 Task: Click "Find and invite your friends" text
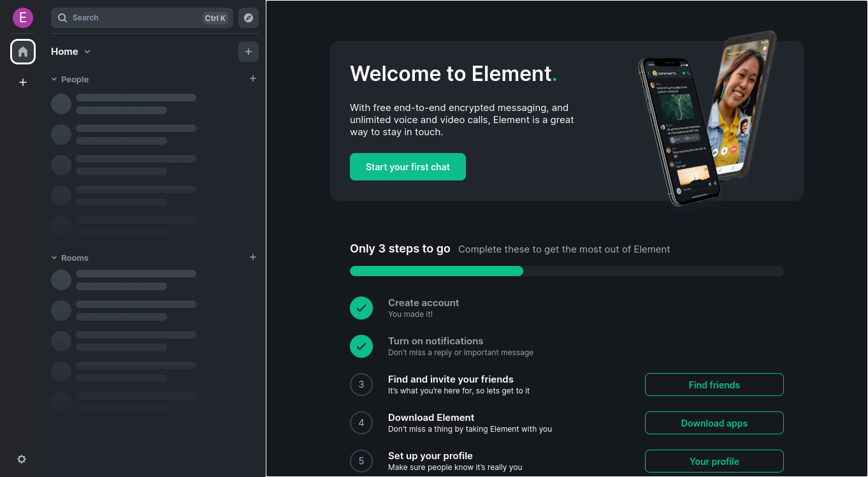(451, 379)
